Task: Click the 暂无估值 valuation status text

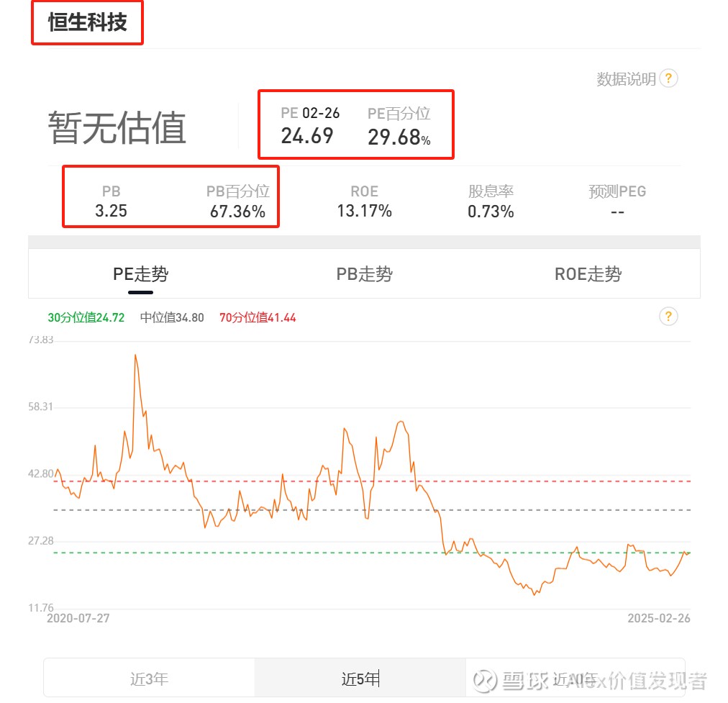Action: pos(117,127)
